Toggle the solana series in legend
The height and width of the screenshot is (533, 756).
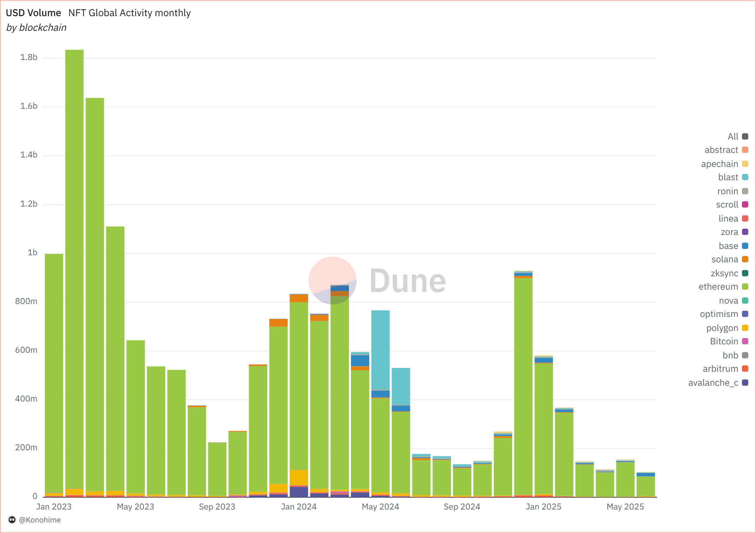pyautogui.click(x=724, y=259)
